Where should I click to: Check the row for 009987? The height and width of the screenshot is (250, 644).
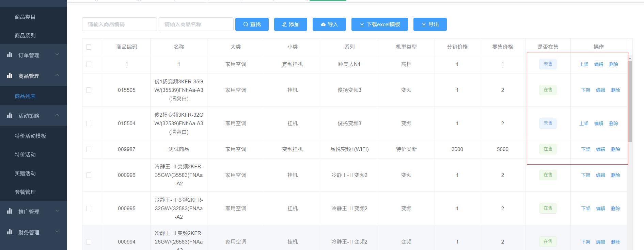click(x=89, y=149)
